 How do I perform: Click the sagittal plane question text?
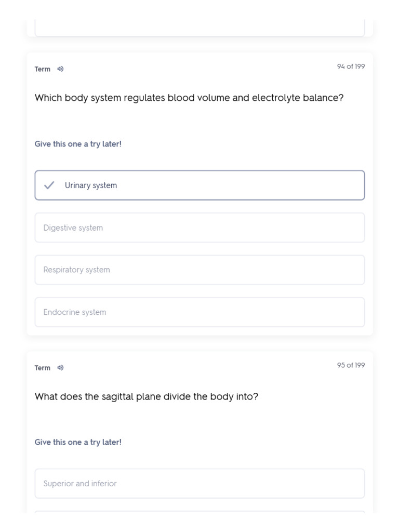point(146,397)
